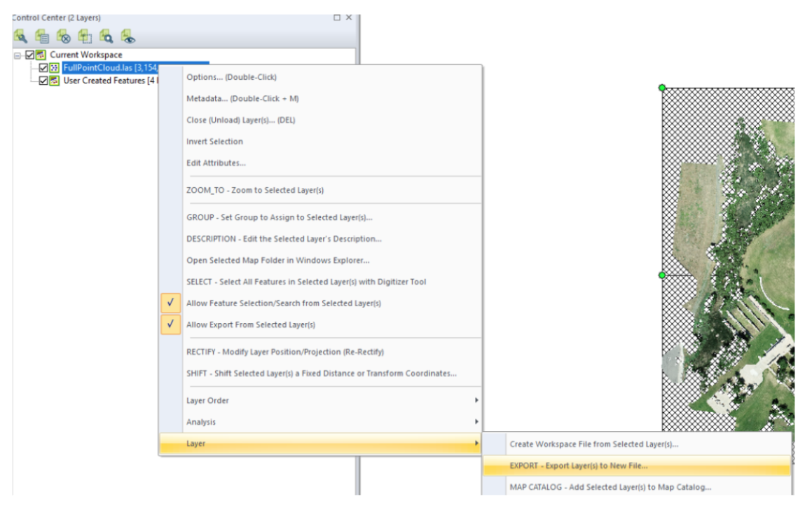Click the Current Workspace map icon
The height and width of the screenshot is (506, 812).
42,54
